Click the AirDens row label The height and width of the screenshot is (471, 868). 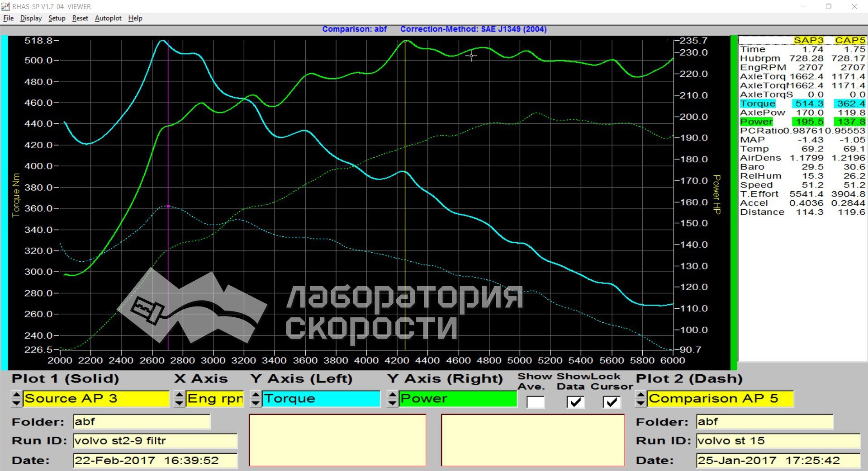[x=760, y=158]
